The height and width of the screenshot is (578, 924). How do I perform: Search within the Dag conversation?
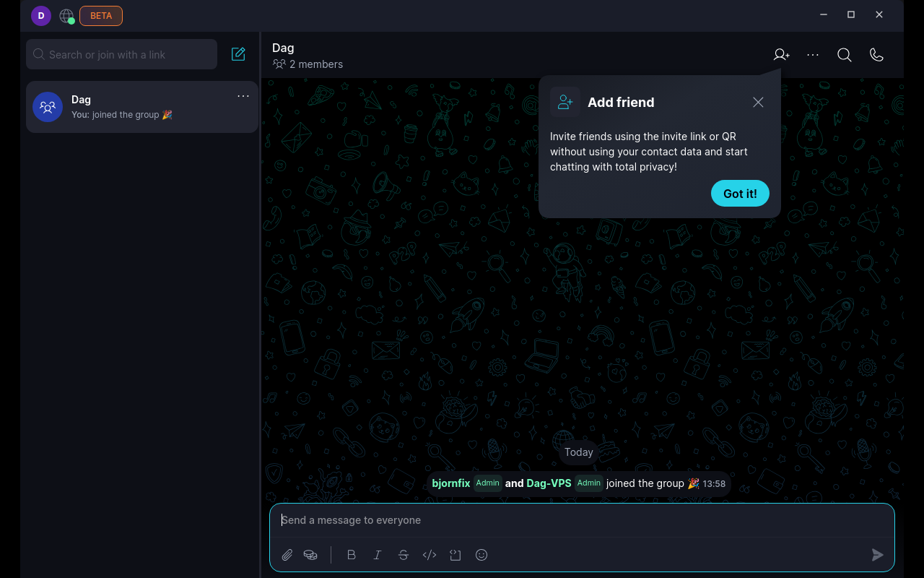[x=845, y=55]
